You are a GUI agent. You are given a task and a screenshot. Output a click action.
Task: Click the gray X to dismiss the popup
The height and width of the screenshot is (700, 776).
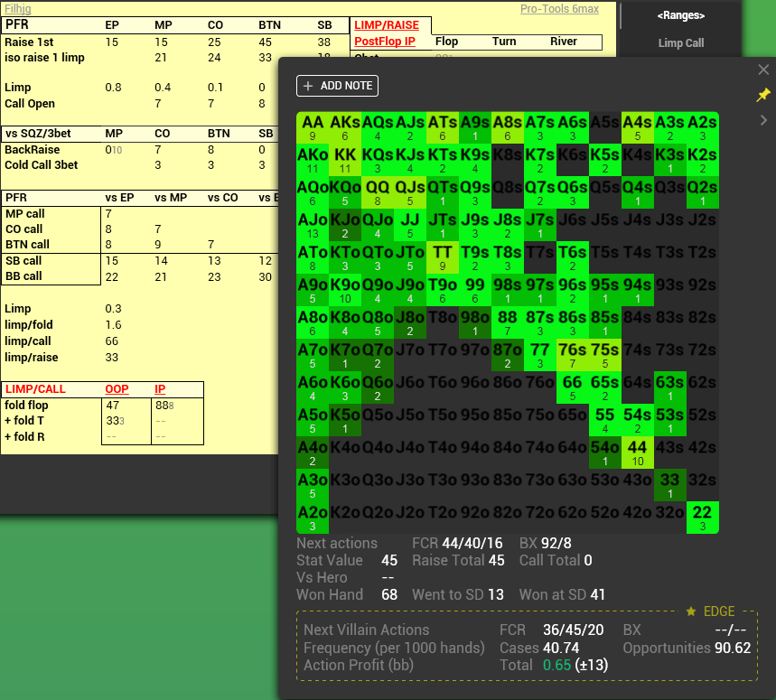pyautogui.click(x=763, y=69)
